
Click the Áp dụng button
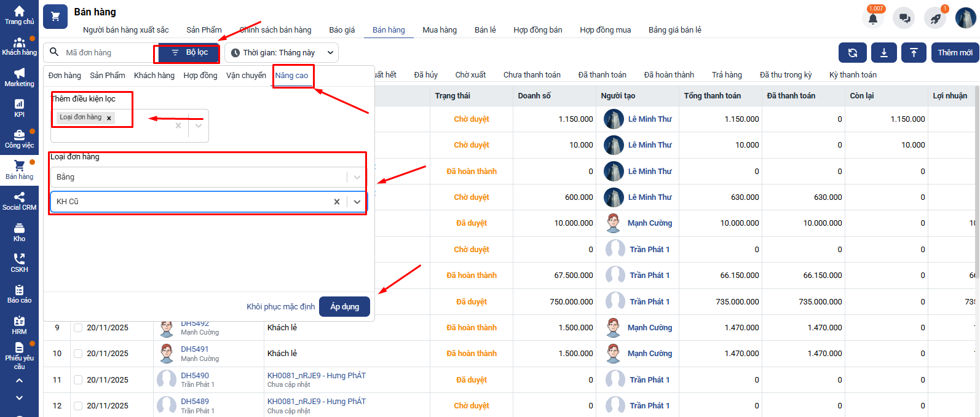[344, 307]
